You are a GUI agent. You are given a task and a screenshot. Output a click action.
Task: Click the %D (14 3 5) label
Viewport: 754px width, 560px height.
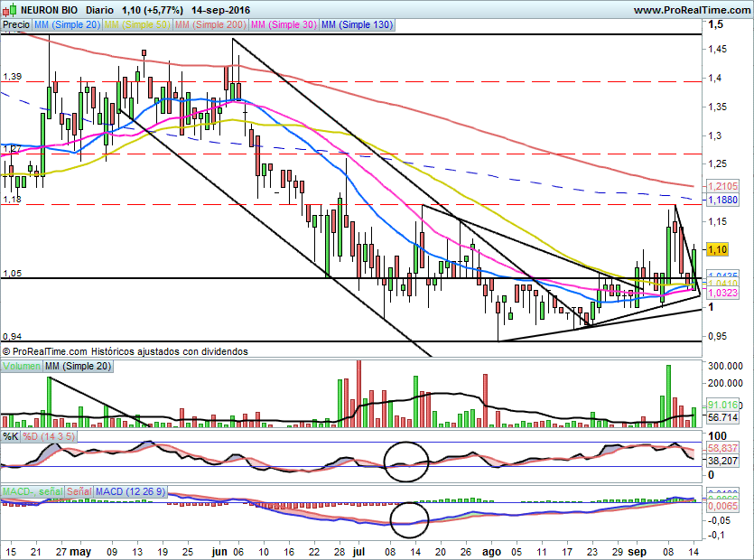tap(47, 436)
